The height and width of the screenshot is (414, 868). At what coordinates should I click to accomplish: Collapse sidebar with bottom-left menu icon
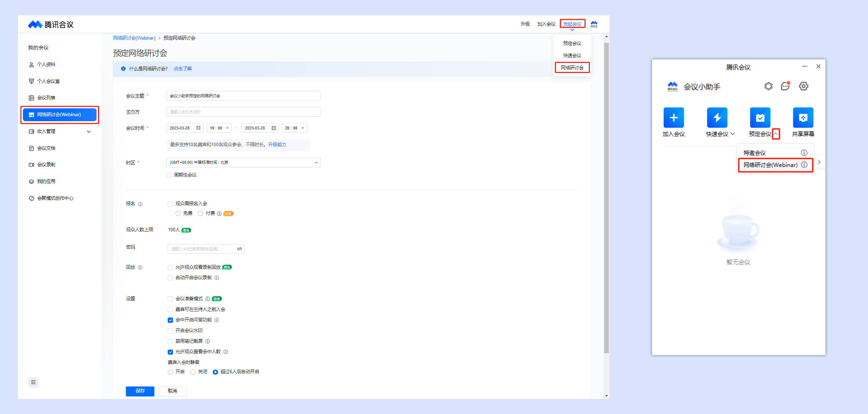(33, 382)
